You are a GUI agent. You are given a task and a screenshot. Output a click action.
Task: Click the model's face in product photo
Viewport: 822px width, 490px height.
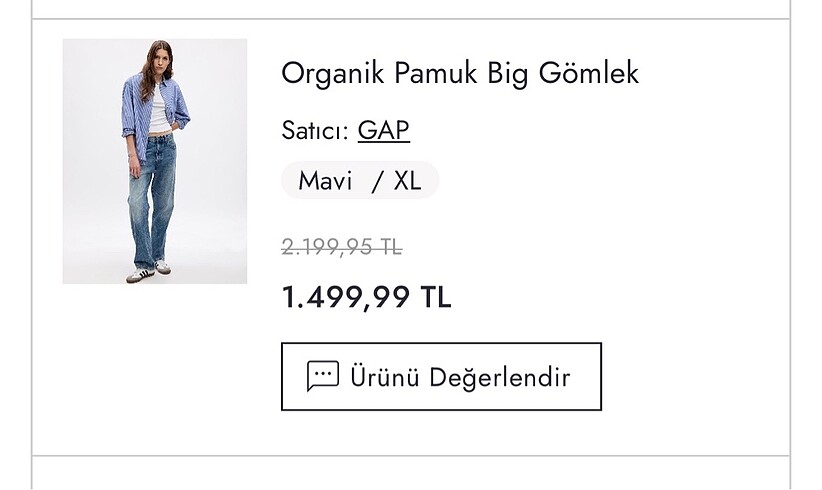(x=159, y=61)
